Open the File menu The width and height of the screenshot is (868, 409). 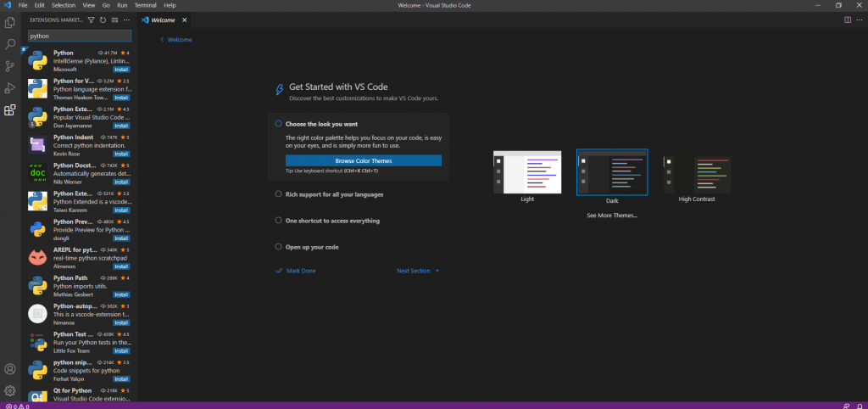(23, 5)
